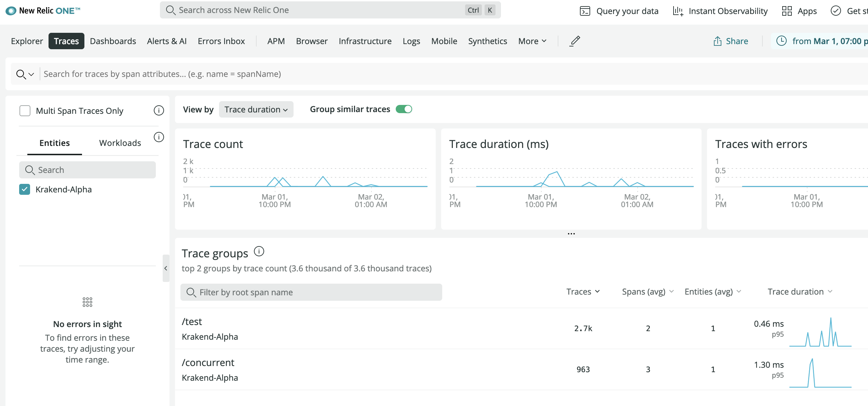
Task: Uncheck the Krakend-Alpha entity
Action: tap(24, 189)
